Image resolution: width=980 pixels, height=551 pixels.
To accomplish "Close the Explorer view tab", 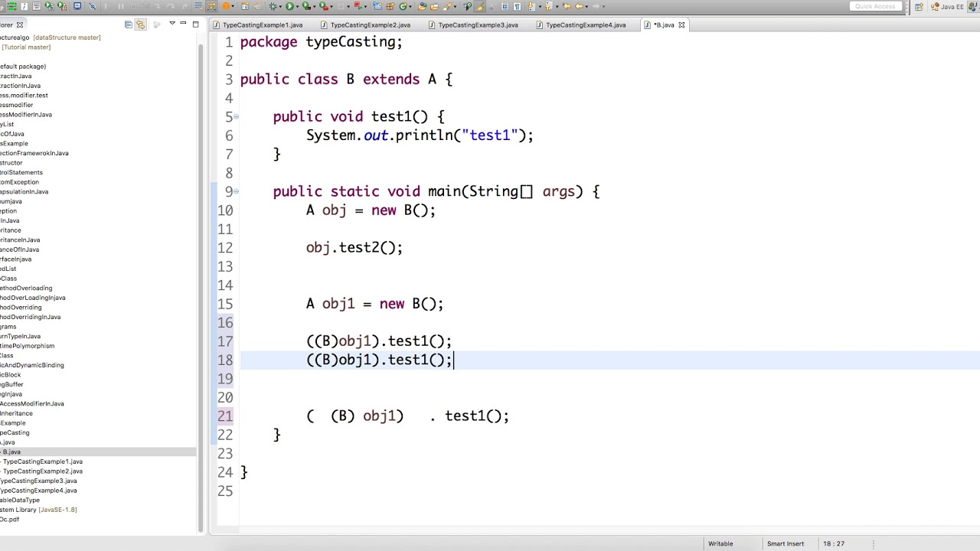I will coord(20,24).
